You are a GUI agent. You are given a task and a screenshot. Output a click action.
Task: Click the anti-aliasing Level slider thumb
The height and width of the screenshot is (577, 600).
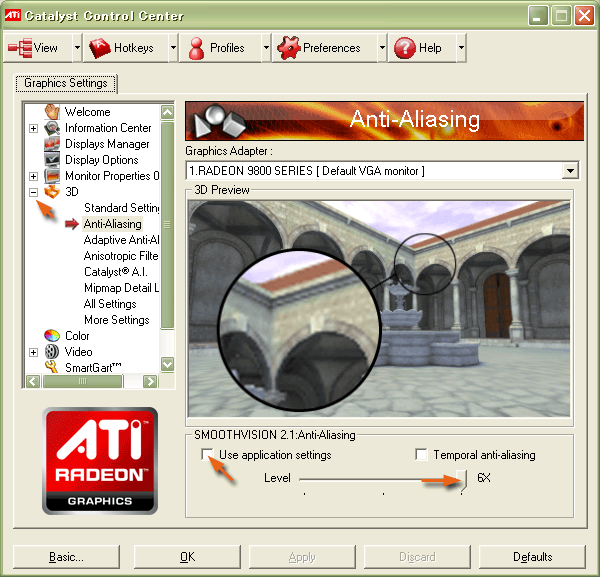462,480
